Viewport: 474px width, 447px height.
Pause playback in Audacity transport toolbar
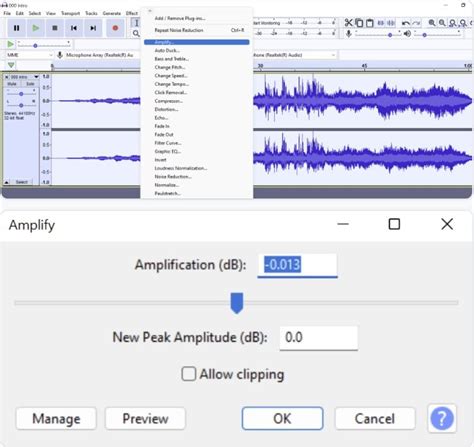tap(16, 28)
